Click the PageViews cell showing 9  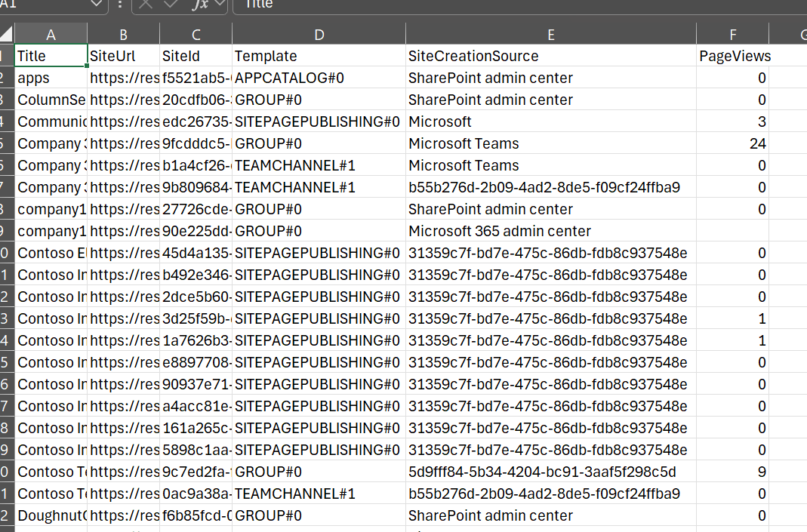(733, 472)
